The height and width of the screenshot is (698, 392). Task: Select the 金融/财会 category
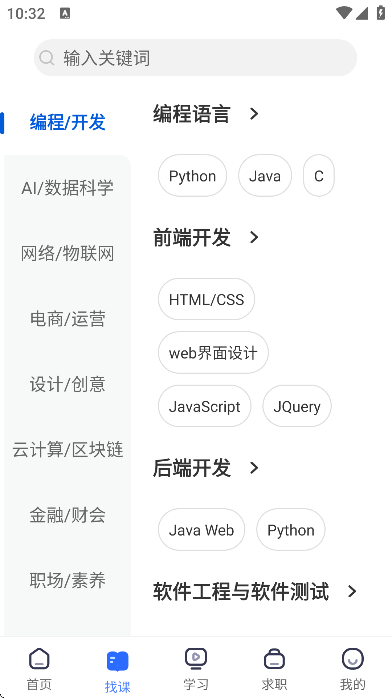point(68,515)
